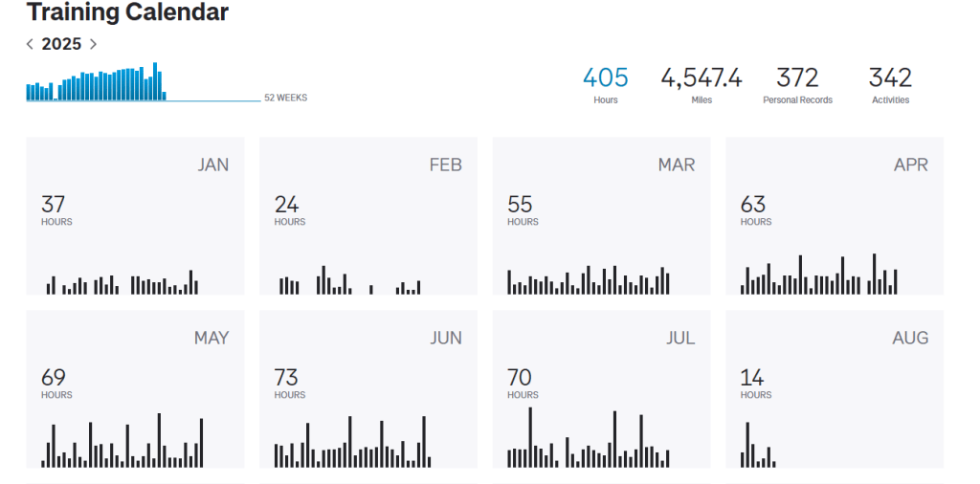The height and width of the screenshot is (484, 980).
Task: Open the January month card
Action: pyautogui.click(x=135, y=216)
